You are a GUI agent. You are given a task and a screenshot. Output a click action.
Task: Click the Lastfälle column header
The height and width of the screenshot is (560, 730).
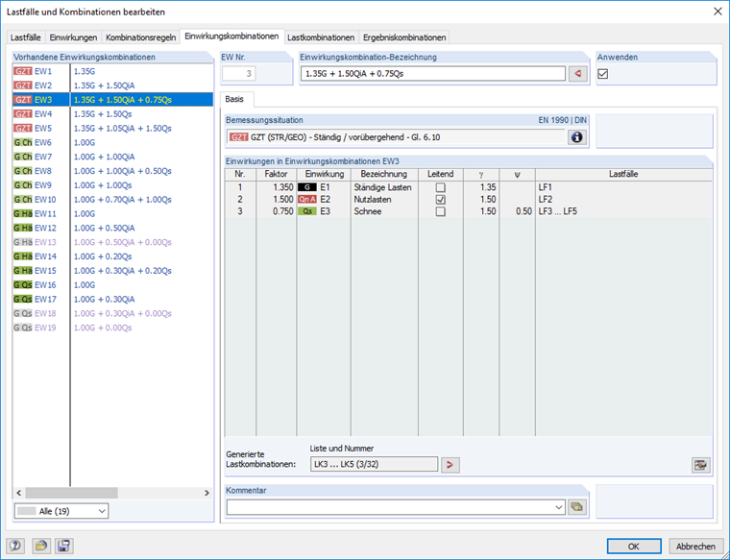(623, 174)
